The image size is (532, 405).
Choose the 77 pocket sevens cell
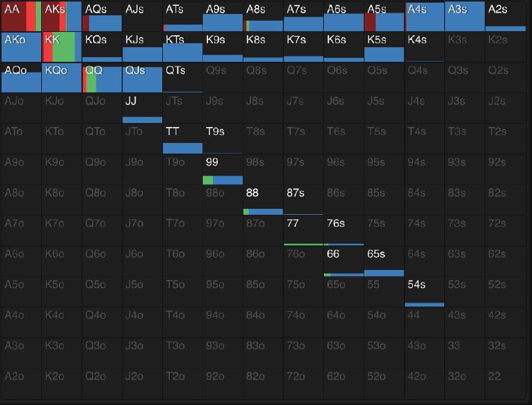click(x=303, y=230)
